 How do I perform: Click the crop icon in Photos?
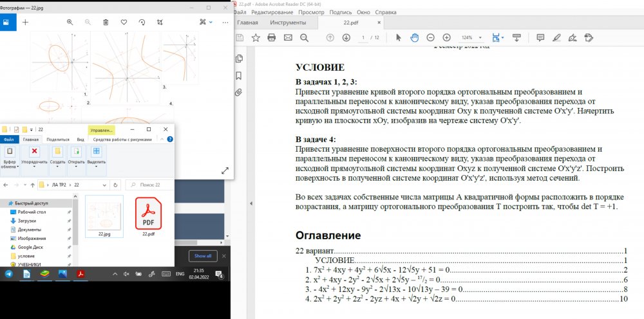coord(160,22)
